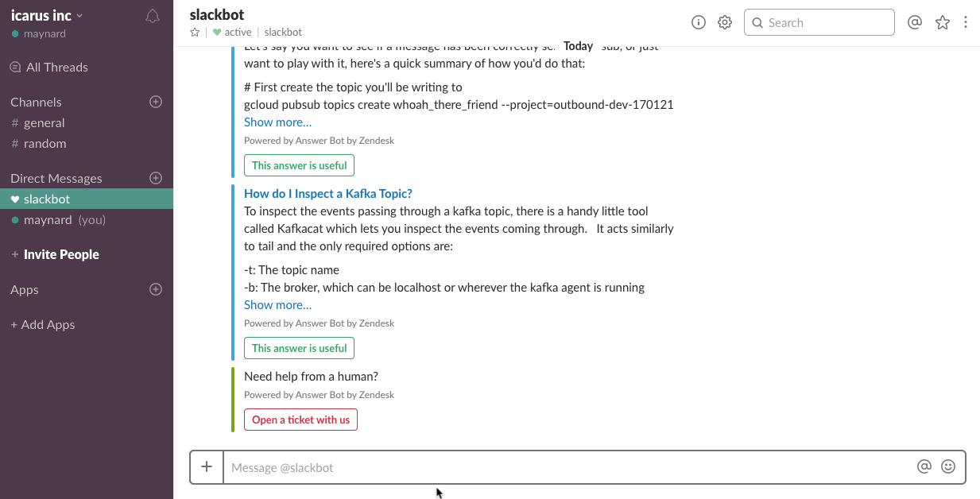The height and width of the screenshot is (499, 980).
Task: Select slackbot direct message
Action: [x=87, y=199]
